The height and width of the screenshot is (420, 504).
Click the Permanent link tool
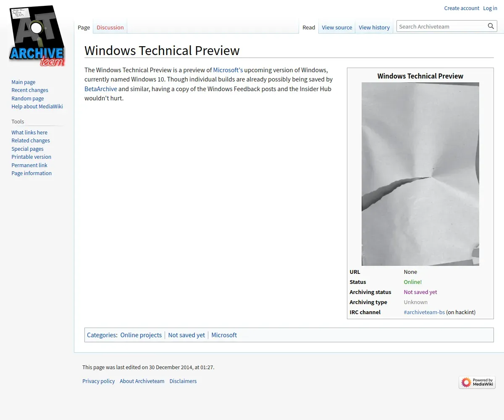29,165
